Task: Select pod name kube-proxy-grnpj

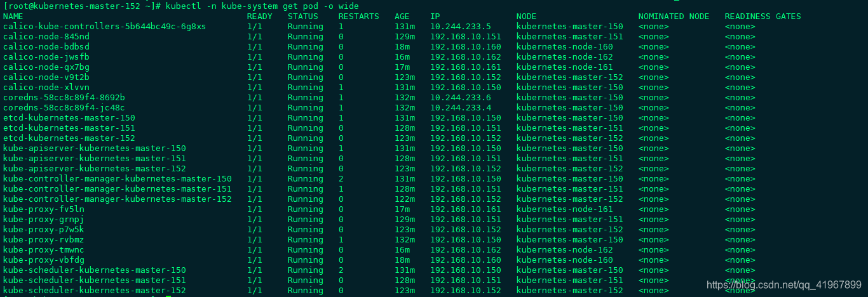Action: (44, 219)
